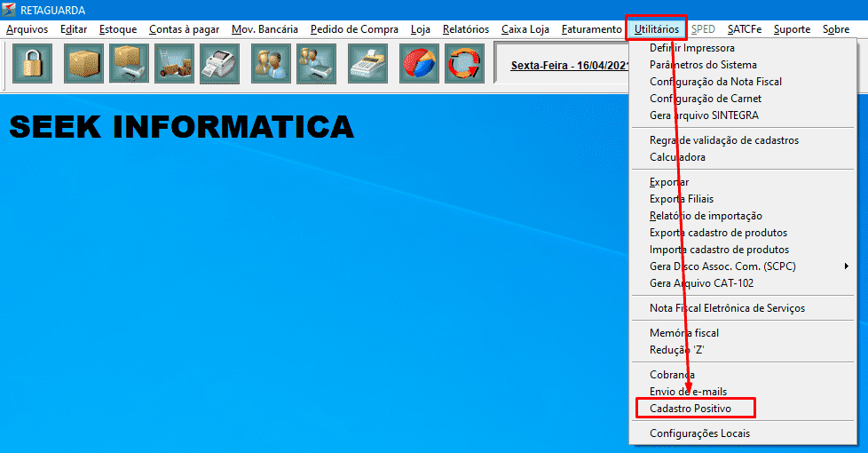Choose the Exportar menu entry

(x=743, y=182)
